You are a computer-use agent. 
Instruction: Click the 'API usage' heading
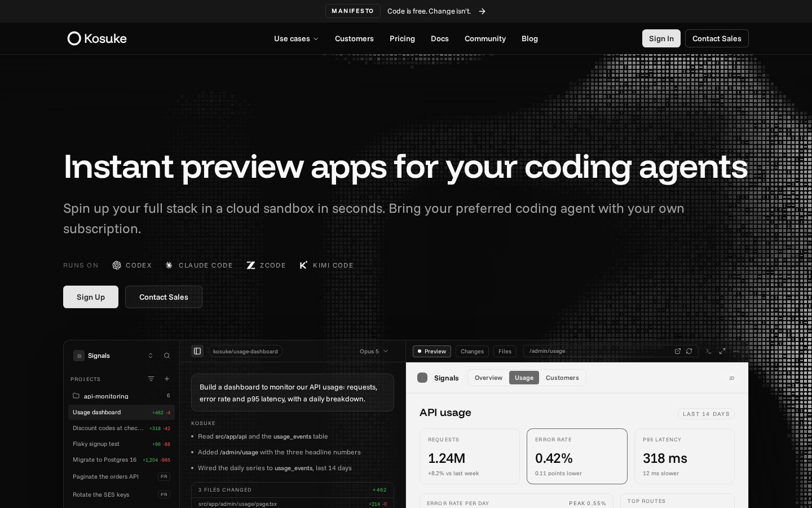tap(445, 413)
